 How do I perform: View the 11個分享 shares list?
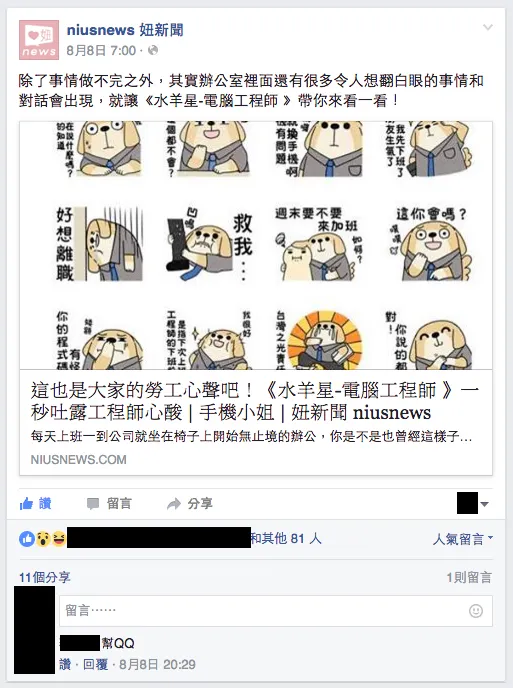(x=44, y=577)
